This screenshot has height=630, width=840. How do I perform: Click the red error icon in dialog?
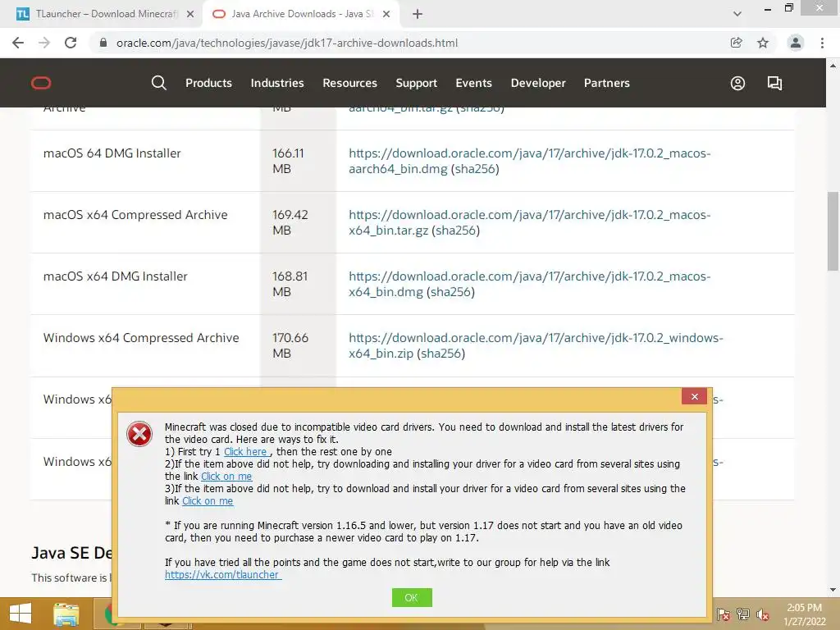tap(139, 434)
